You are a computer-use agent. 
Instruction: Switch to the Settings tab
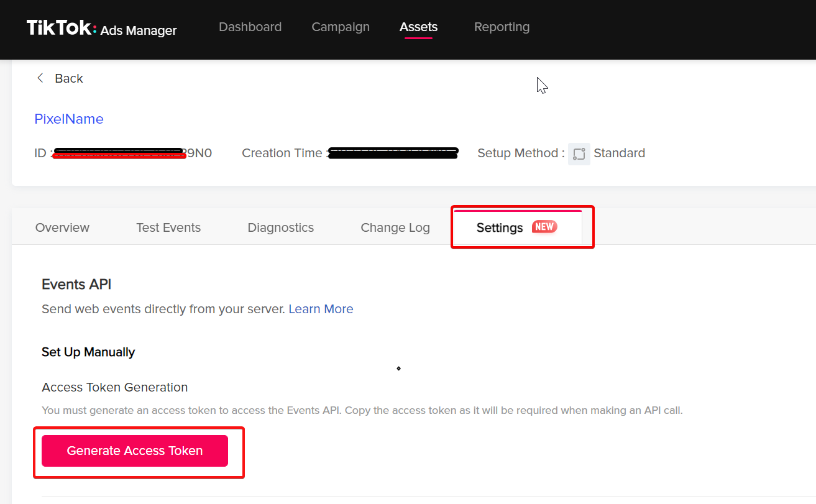pos(518,227)
